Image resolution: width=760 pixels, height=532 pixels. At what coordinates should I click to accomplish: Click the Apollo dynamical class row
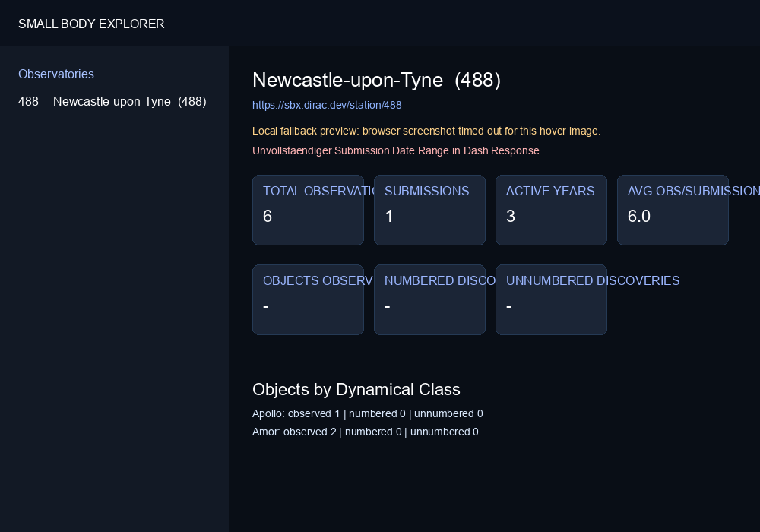[x=367, y=413]
